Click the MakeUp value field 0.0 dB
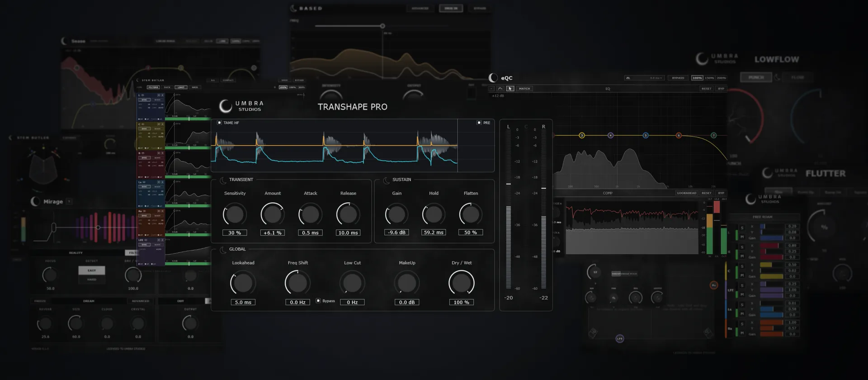The image size is (868, 380). click(407, 302)
